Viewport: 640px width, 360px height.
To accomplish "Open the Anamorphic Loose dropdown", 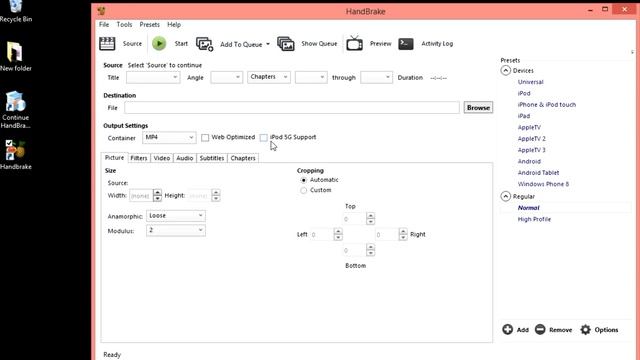I will click(176, 216).
